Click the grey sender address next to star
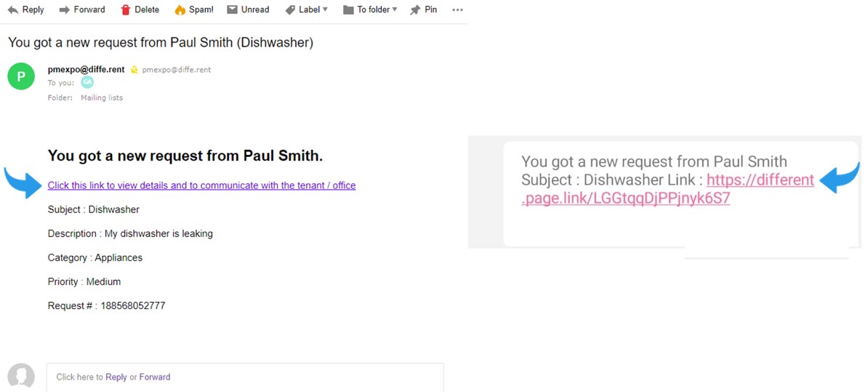 pyautogui.click(x=177, y=70)
